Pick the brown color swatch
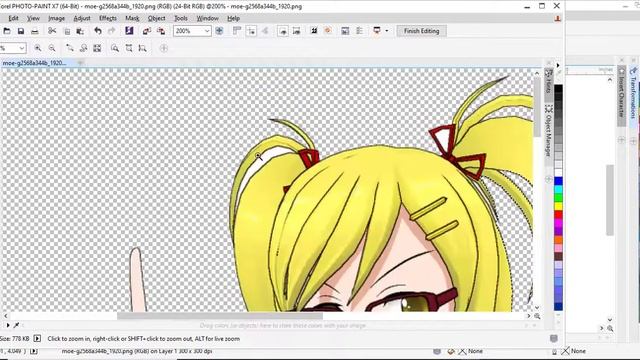The image size is (640, 360). coord(558,256)
